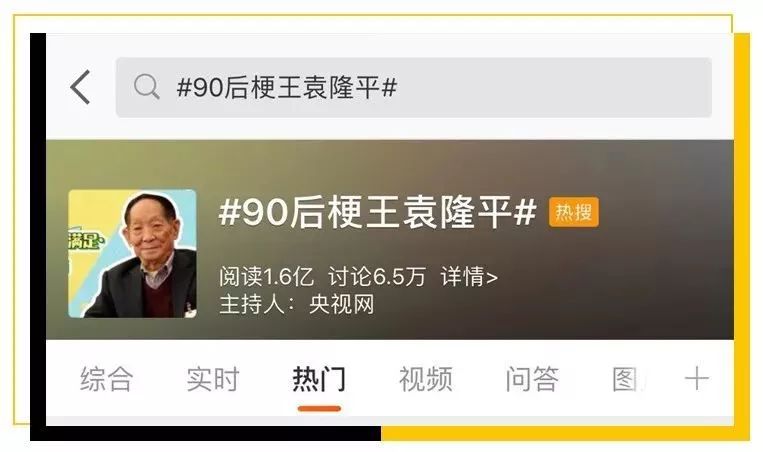Select the partially hidden 图 tab
This screenshot has height=452, width=763.
(626, 379)
